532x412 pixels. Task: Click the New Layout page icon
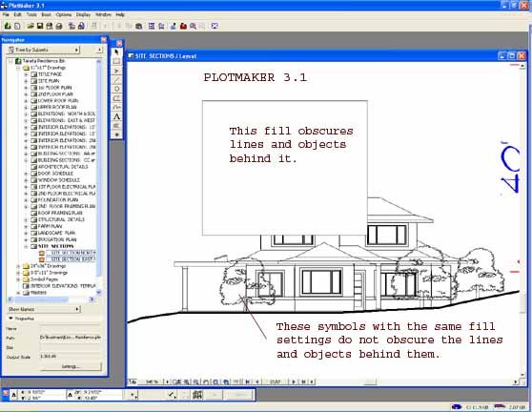pyautogui.click(x=17, y=26)
